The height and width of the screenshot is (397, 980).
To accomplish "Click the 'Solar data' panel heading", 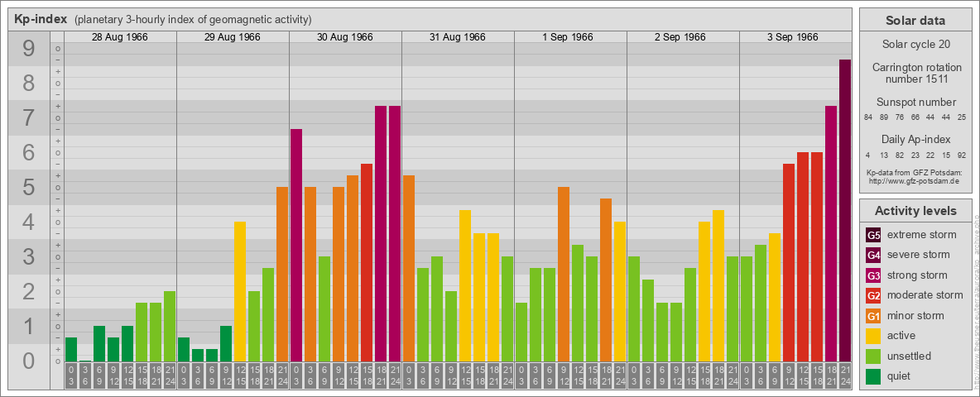I will click(915, 21).
